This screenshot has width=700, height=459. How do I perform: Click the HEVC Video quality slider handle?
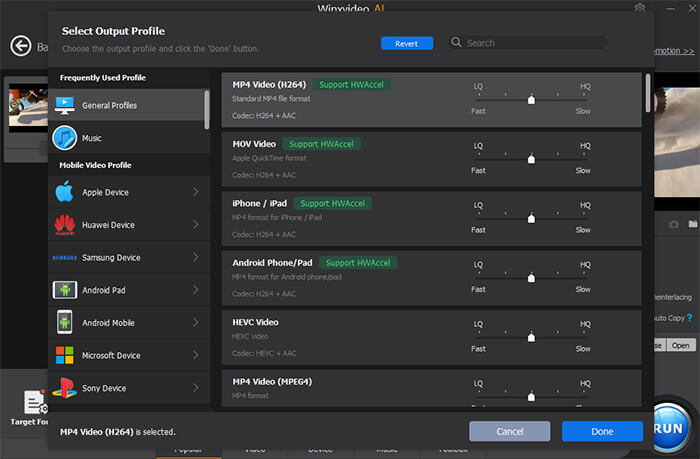(x=531, y=337)
